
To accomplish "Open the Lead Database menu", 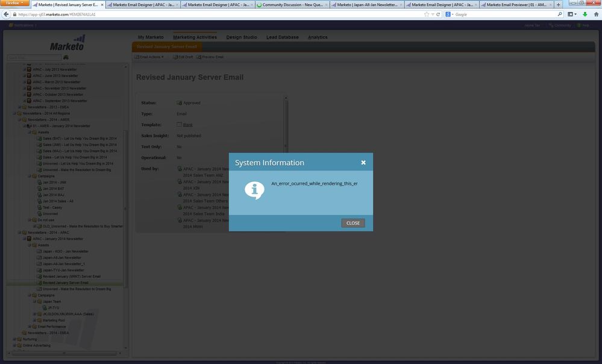I will [x=283, y=37].
